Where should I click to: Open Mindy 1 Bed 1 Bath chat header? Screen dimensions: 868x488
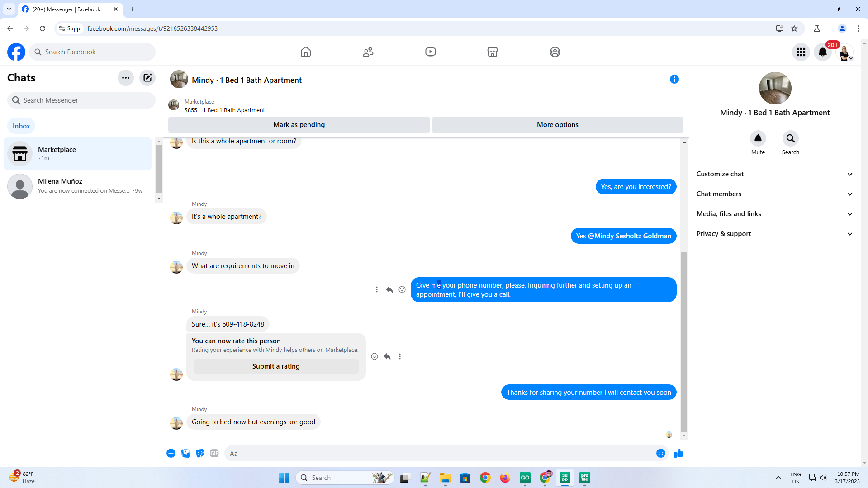(x=247, y=80)
